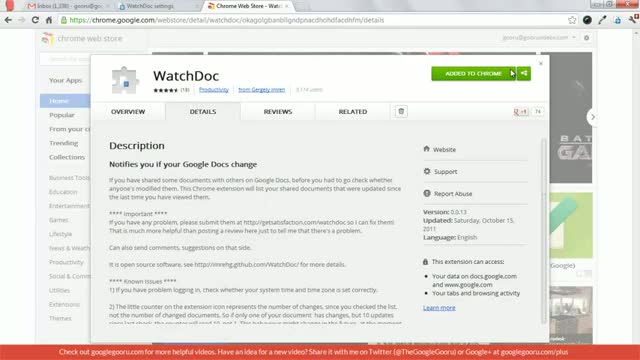Click the Added to Chrome button
This screenshot has height=360, width=640.
pyautogui.click(x=473, y=73)
